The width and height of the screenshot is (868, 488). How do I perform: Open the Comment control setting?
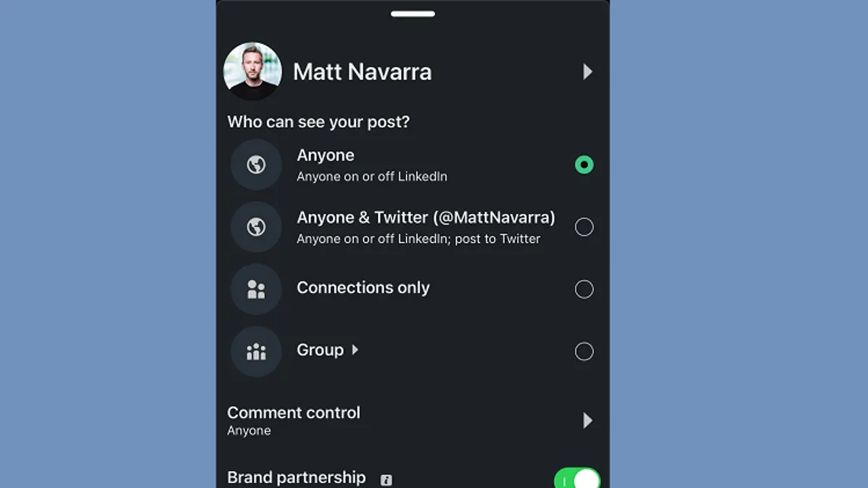(x=412, y=420)
